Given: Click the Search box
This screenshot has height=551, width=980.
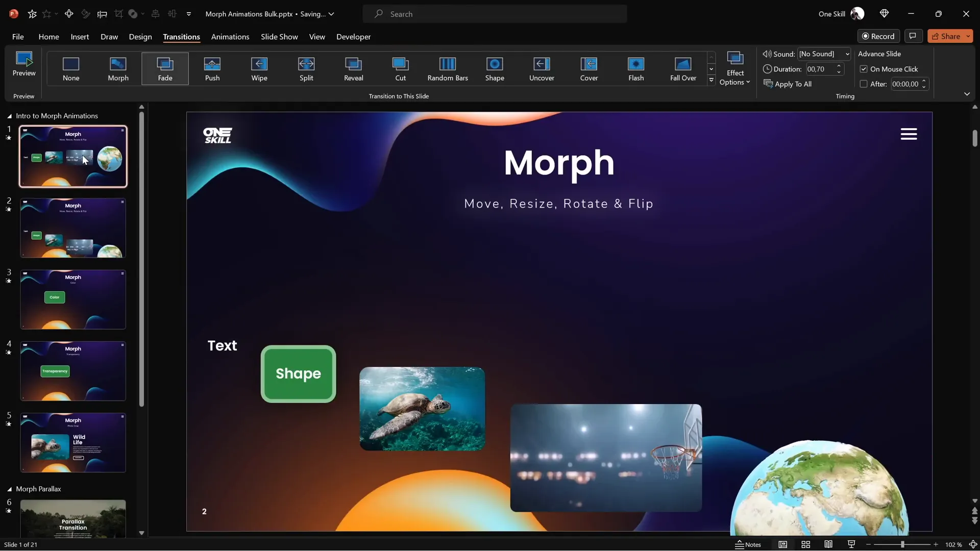Looking at the screenshot, I should 495,14.
